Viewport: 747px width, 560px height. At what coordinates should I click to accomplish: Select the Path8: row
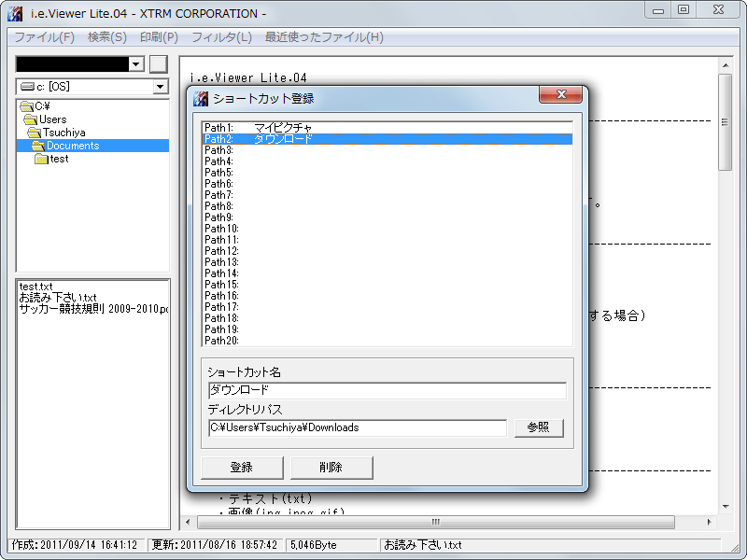(387, 206)
